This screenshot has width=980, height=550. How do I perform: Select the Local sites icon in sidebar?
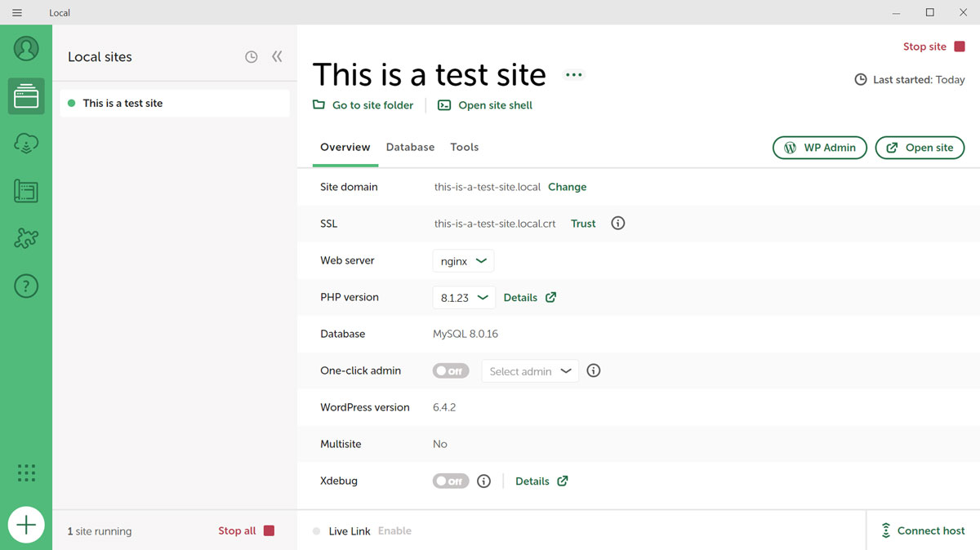26,96
